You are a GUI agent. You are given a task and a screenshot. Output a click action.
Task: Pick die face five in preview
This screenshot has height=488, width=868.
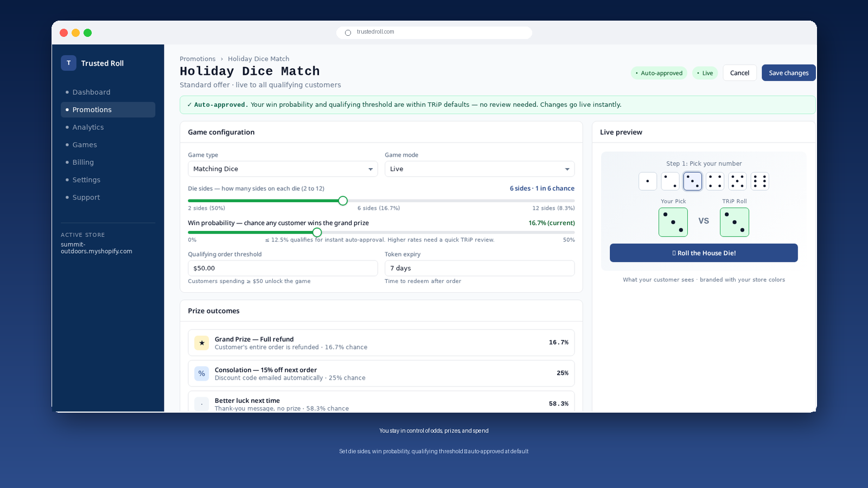tap(737, 181)
